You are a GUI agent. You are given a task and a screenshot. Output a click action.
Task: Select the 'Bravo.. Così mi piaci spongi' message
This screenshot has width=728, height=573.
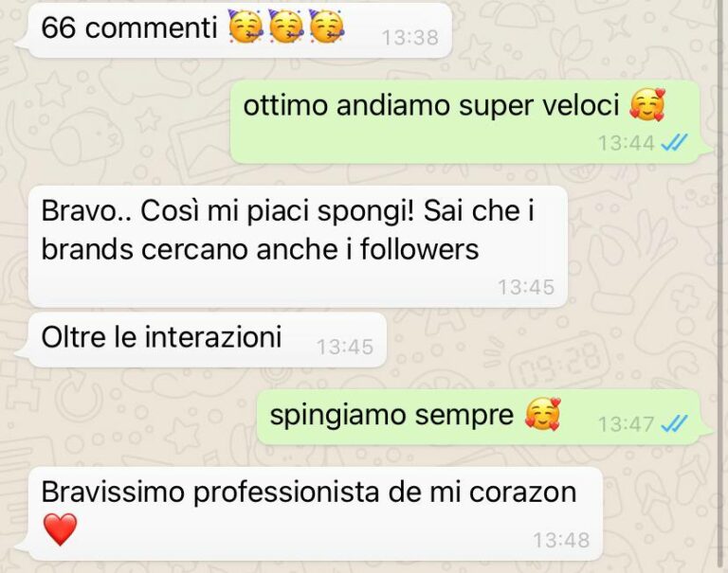(x=298, y=246)
